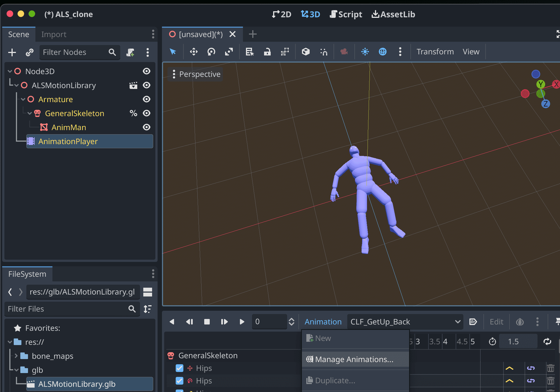
Task: Open the animation selector showing CLF_GetUp_Back
Action: [x=405, y=321]
